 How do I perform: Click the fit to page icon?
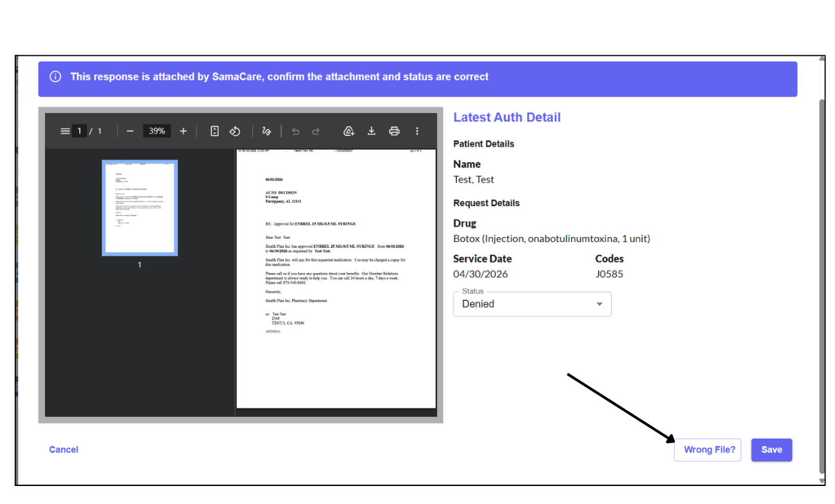pos(215,131)
